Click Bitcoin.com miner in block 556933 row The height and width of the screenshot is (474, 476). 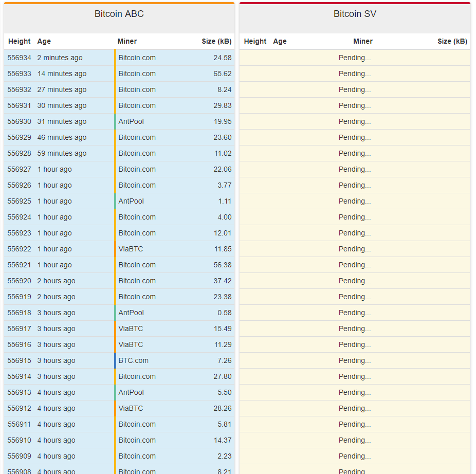[137, 74]
